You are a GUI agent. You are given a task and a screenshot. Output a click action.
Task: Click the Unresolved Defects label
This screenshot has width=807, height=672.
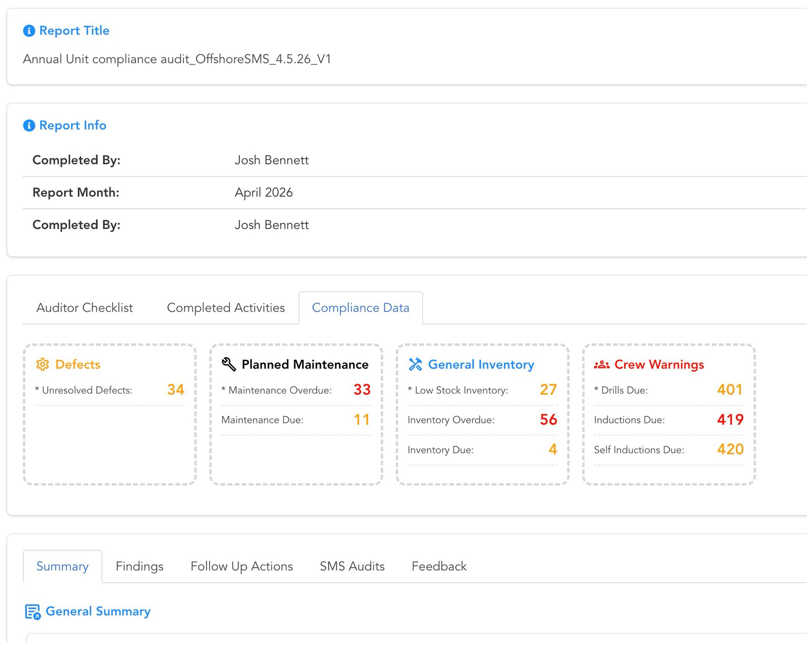tap(83, 390)
